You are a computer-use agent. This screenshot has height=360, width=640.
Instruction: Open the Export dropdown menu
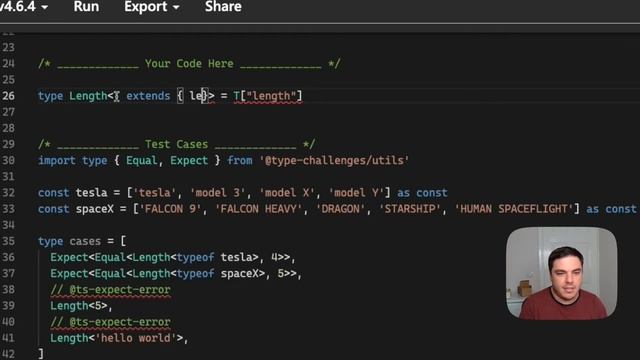click(x=151, y=7)
